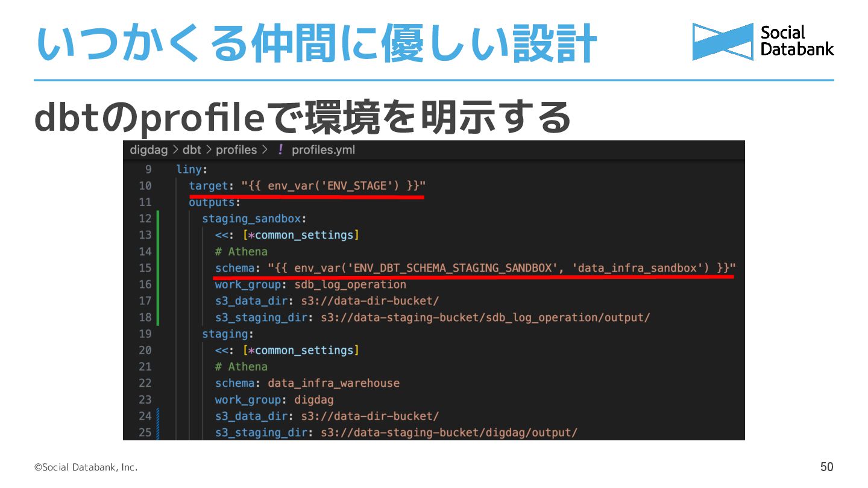868x488 pixels.
Task: Select line number 25 in gutter
Action: 145,433
